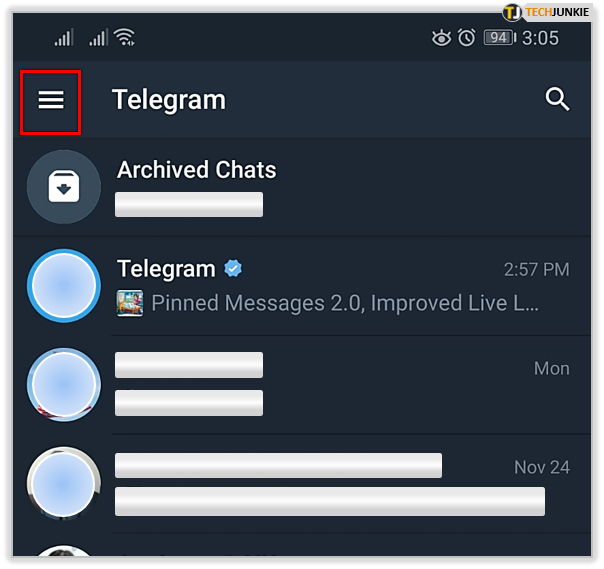Tap the Wi-Fi signal status icon

click(x=124, y=37)
